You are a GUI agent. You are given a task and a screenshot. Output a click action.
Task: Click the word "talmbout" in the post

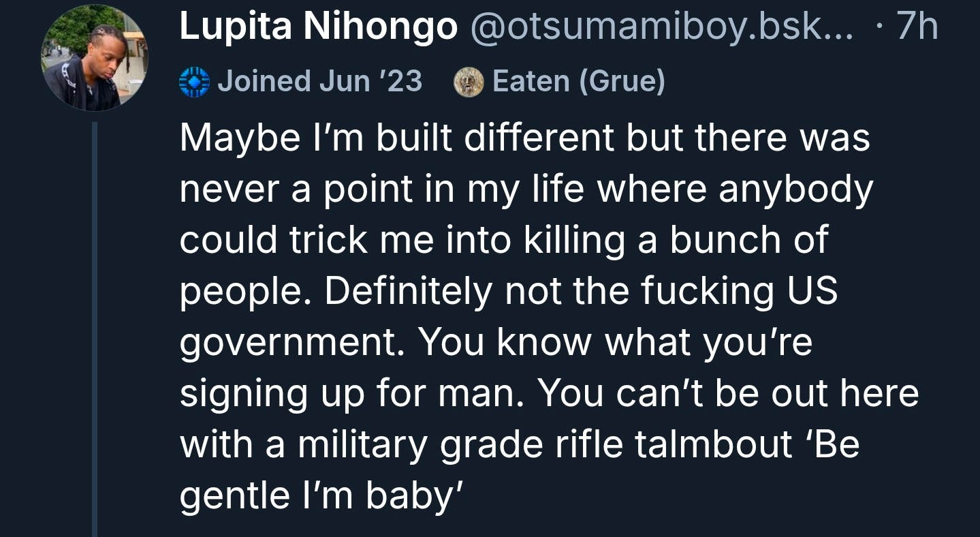coord(713,444)
